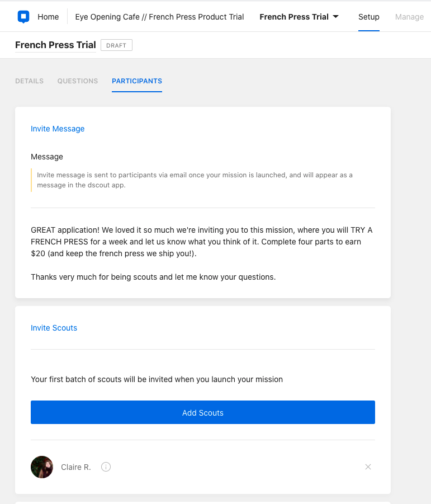Open info icon next to Claire R.
431x504 pixels.
click(106, 467)
